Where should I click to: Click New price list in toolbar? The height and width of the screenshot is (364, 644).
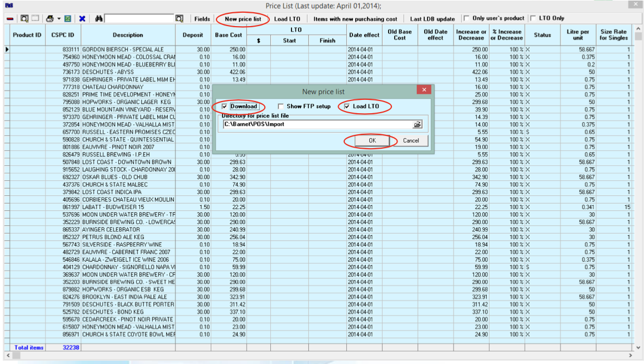(x=243, y=19)
